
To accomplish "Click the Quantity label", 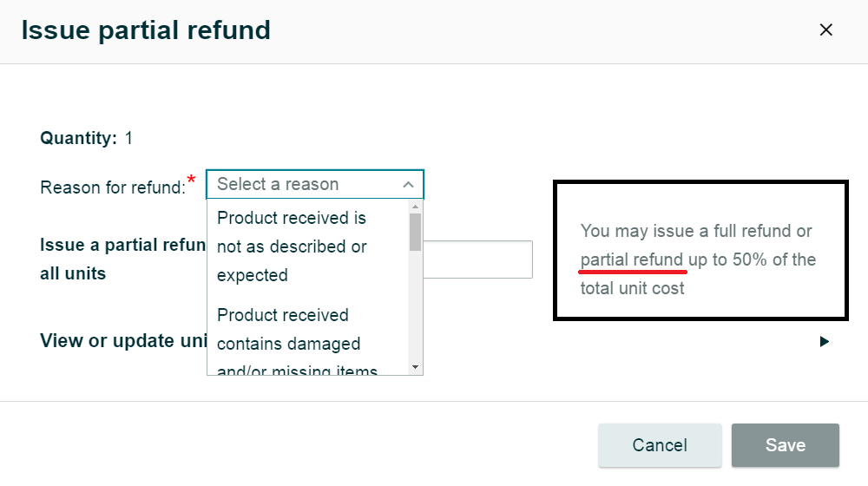I will (78, 138).
